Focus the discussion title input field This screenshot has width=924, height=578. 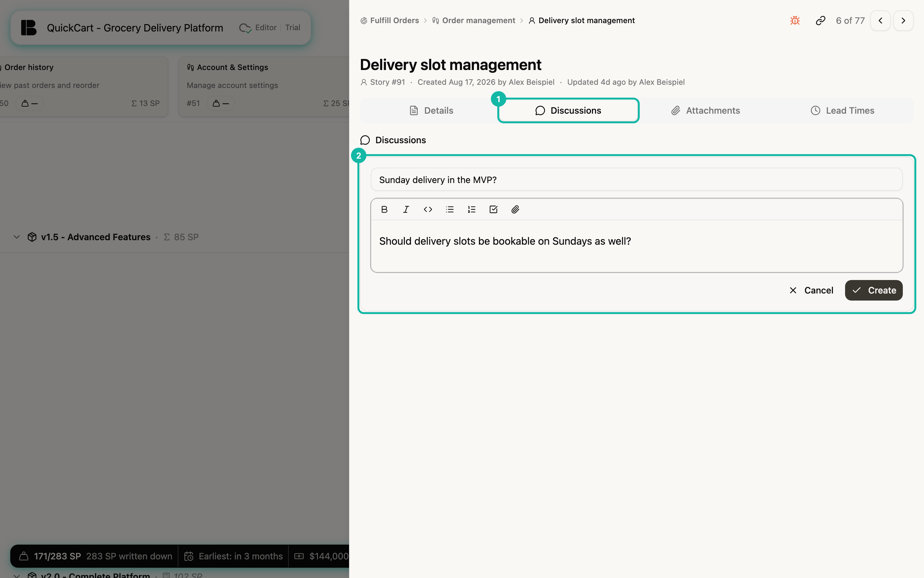coord(637,180)
